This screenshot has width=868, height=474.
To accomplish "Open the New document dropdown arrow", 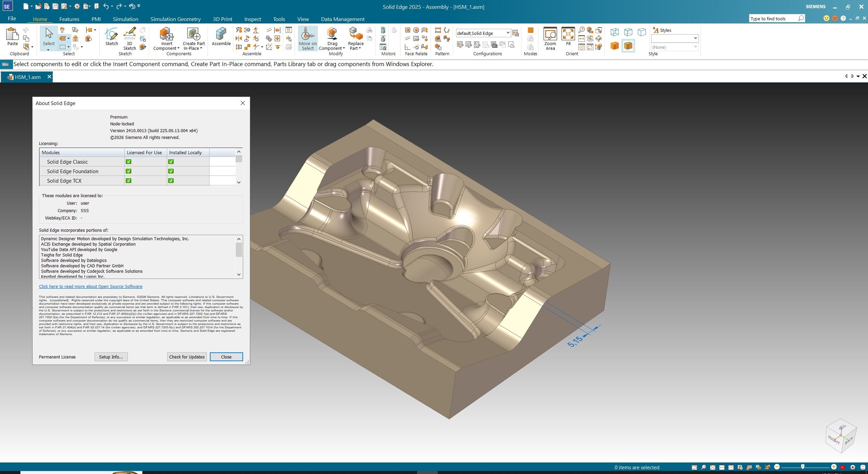I will (32, 6).
